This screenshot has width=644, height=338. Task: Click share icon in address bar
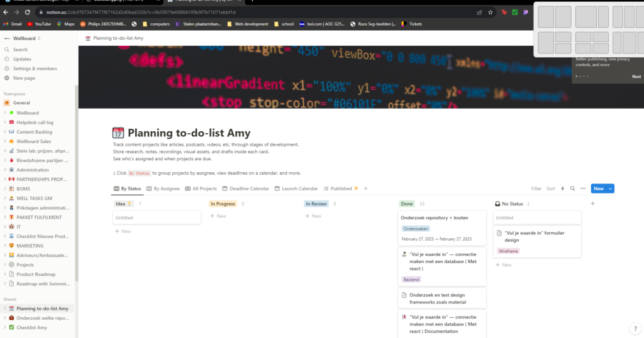(479, 13)
